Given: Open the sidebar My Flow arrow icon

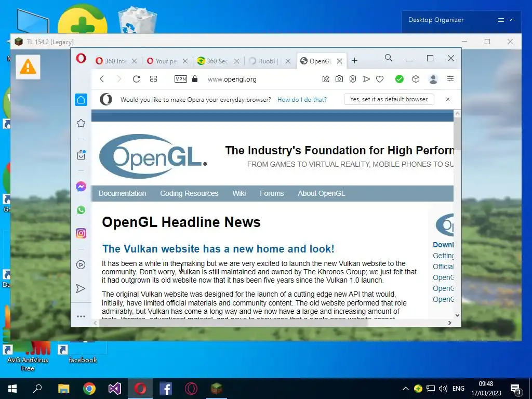Looking at the screenshot, I should pyautogui.click(x=81, y=288).
